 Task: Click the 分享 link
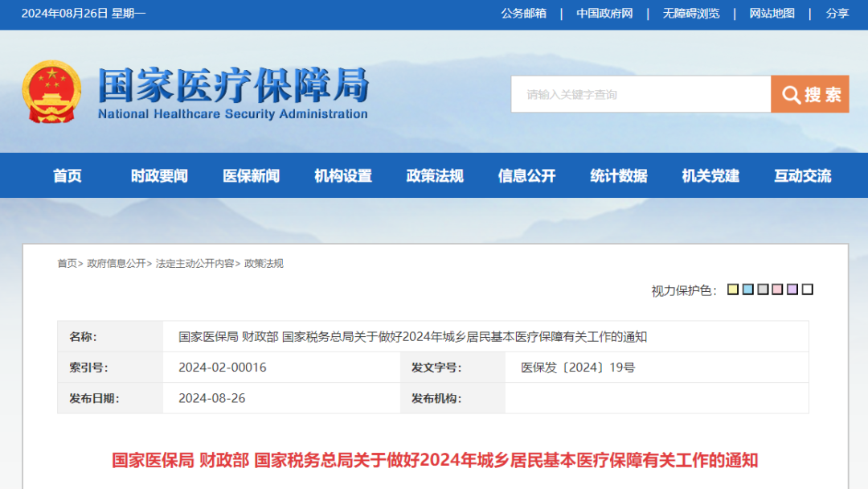pos(837,14)
